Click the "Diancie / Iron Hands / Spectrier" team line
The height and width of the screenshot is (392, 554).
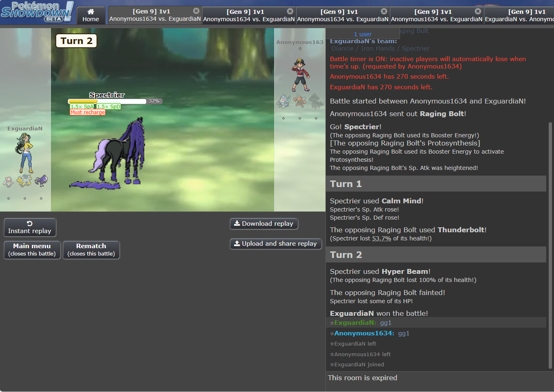[380, 48]
